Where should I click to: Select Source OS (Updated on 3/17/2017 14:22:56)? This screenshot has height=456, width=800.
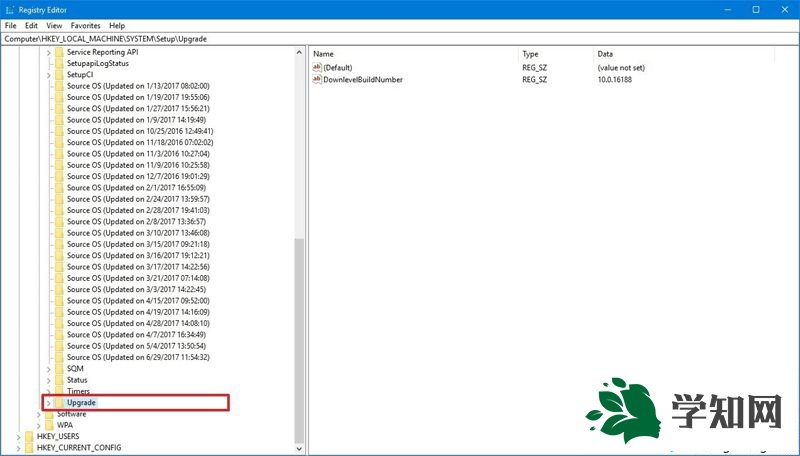click(x=138, y=267)
